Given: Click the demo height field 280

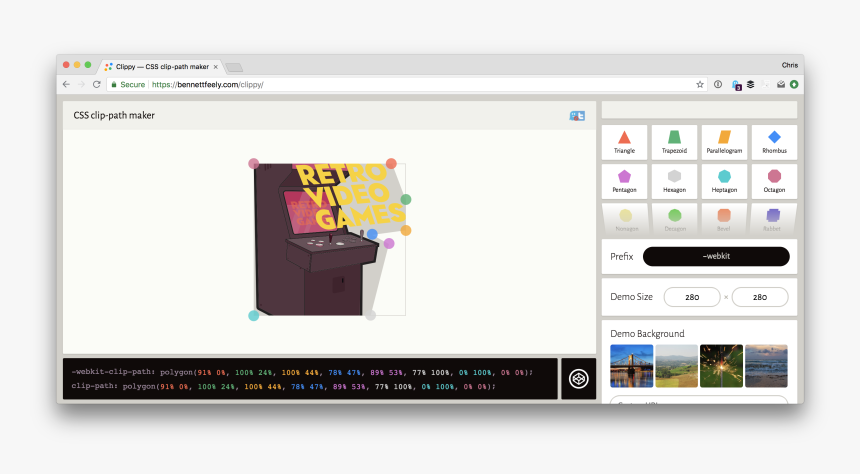Looking at the screenshot, I should pos(760,297).
